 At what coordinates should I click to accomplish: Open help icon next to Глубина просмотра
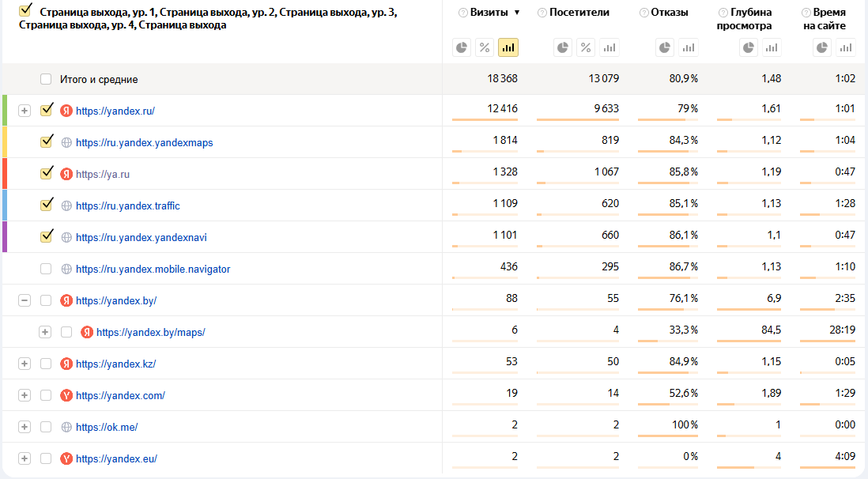[x=723, y=13]
